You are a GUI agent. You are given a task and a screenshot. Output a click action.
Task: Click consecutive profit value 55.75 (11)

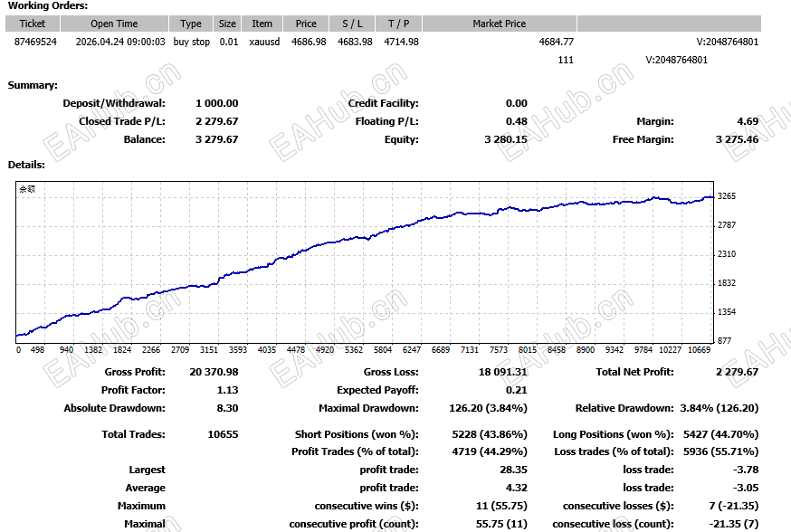(501, 525)
